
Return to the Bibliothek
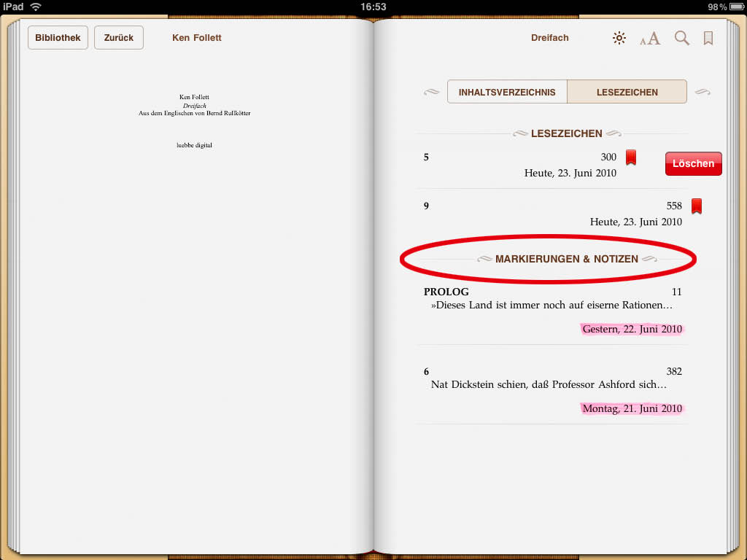coord(58,38)
